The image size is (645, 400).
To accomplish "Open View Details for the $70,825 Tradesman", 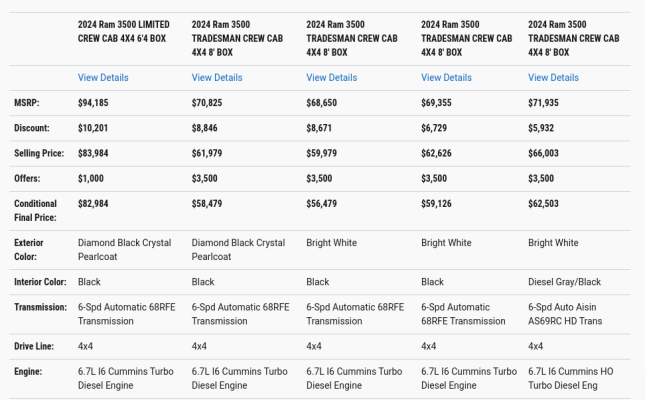I will point(217,77).
